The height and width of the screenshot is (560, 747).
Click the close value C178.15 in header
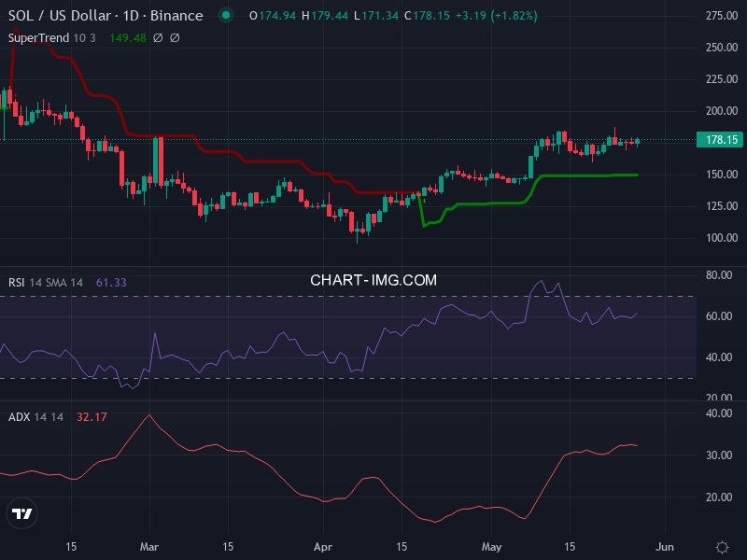tap(427, 16)
